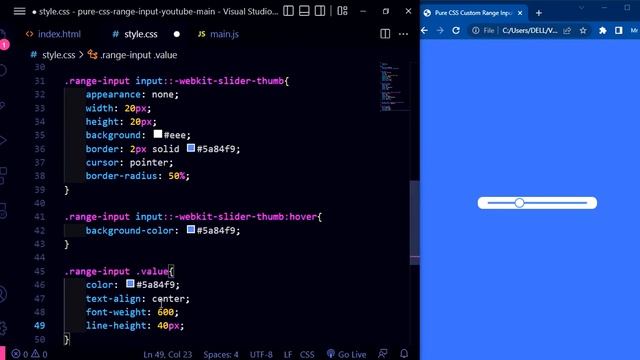640x360 pixels.
Task: Open editor More Actions ellipsis
Action: coord(403,34)
